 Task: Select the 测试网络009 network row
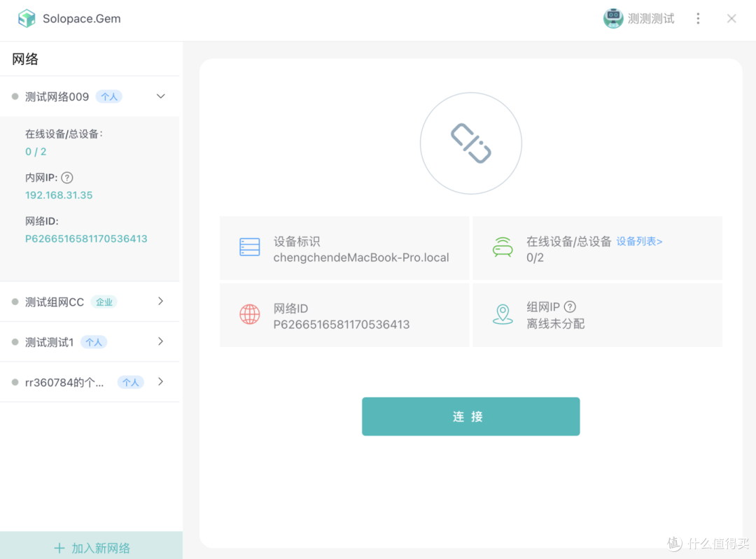[x=90, y=97]
